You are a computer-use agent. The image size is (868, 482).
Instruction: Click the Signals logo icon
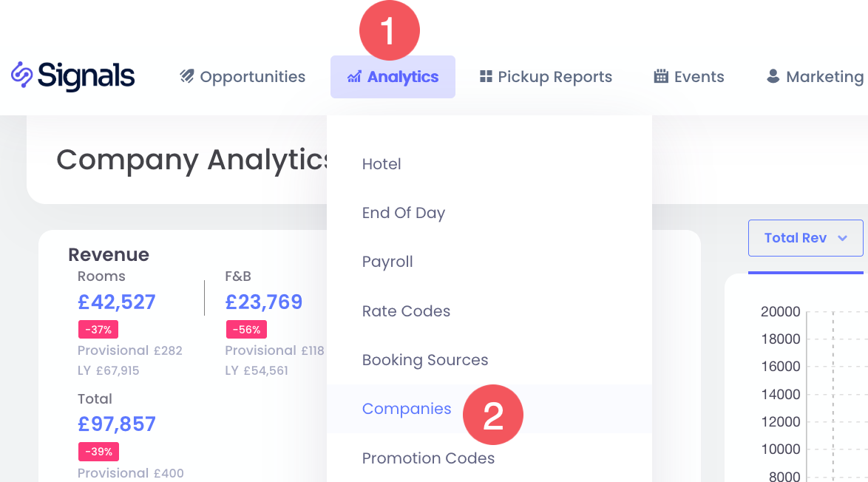[22, 75]
